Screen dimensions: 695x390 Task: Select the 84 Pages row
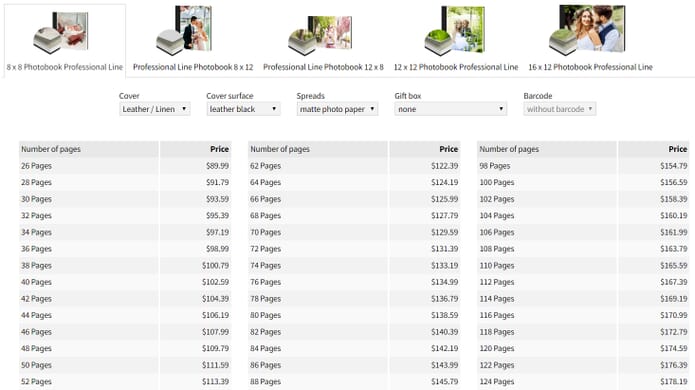coord(354,348)
